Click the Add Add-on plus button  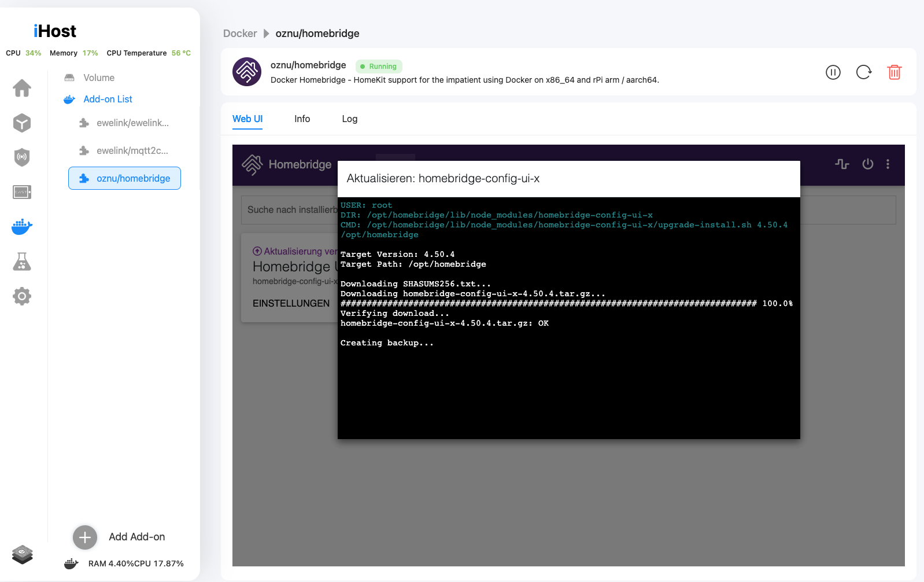tap(85, 537)
